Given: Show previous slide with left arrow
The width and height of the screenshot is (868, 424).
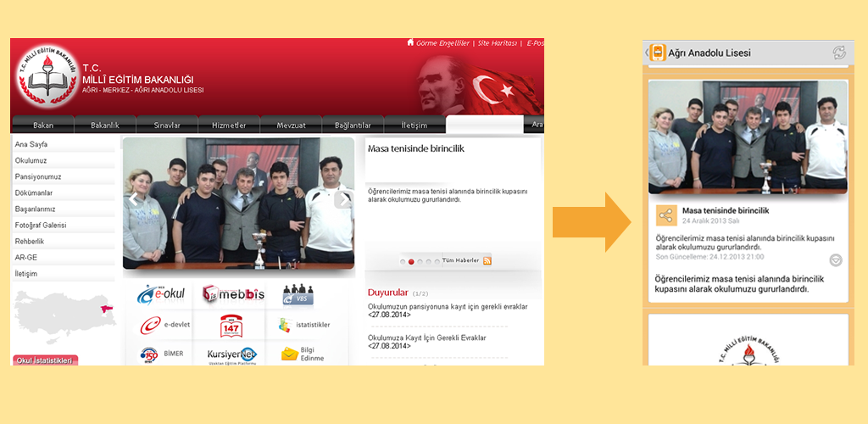Looking at the screenshot, I should click(133, 200).
